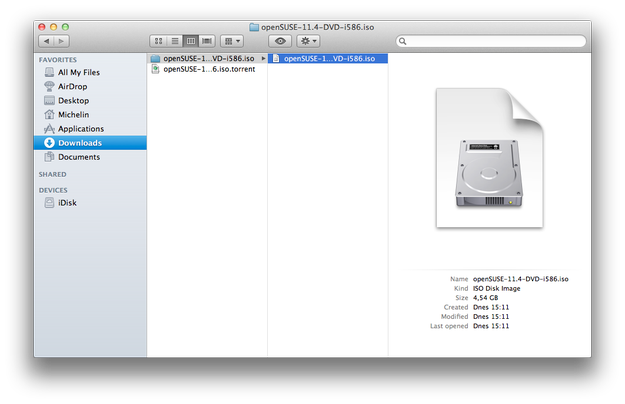Click the selected iso document icon
This screenshot has width=625, height=404.
(276, 59)
